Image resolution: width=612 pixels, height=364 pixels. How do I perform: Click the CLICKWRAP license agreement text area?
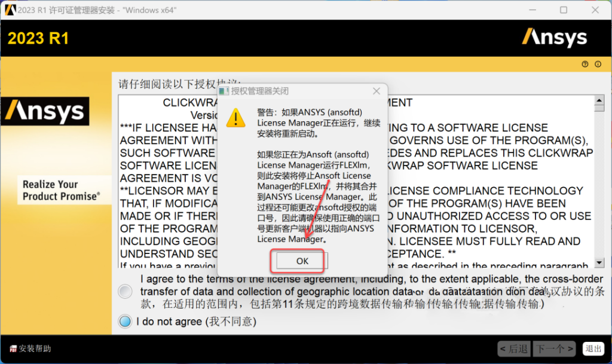pyautogui.click(x=478, y=179)
